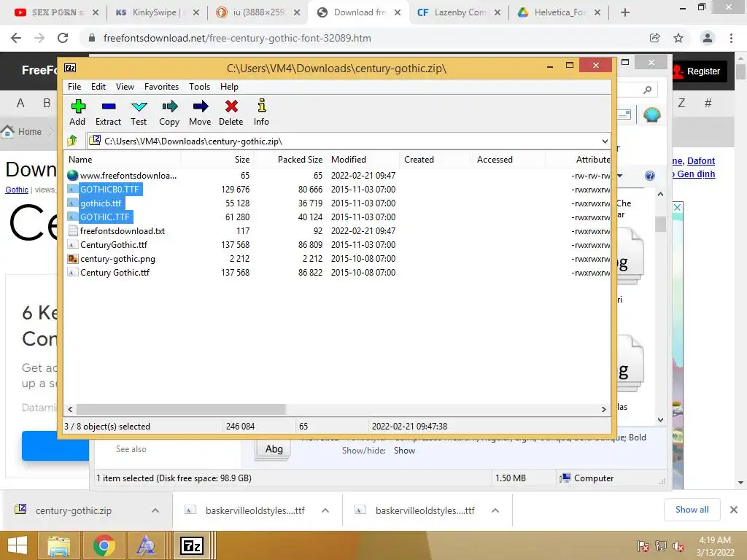Open Chrome from the taskbar

click(104, 545)
